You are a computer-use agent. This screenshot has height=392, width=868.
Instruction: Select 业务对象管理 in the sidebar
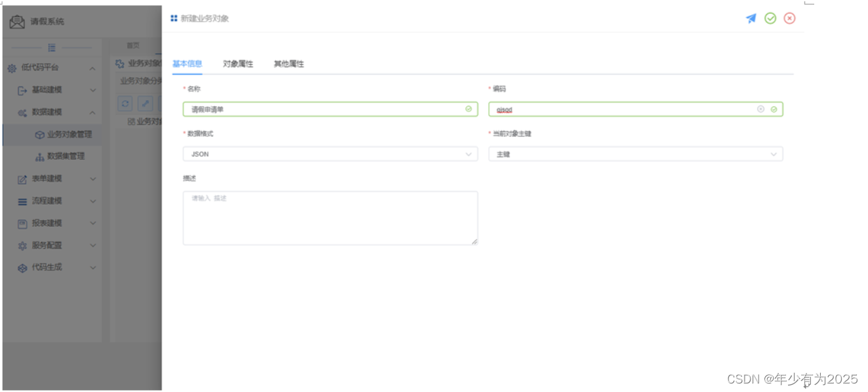point(52,134)
